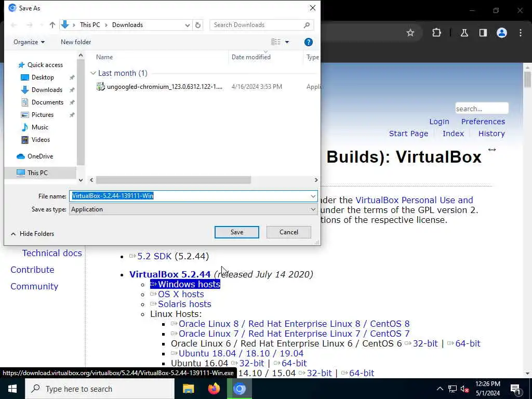Click the search magnifier in Search Downloads box
This screenshot has width=532, height=399.
tap(307, 25)
